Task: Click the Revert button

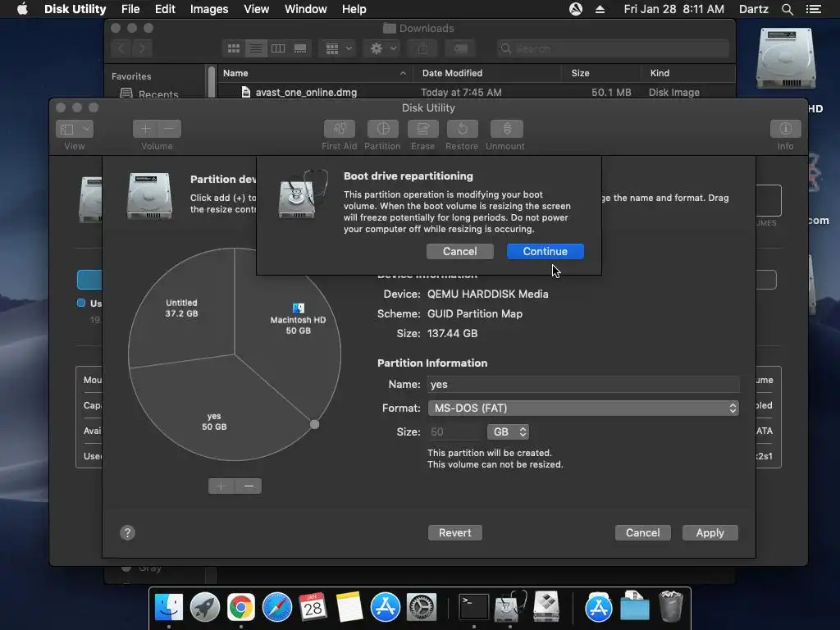Action: pyautogui.click(x=454, y=532)
